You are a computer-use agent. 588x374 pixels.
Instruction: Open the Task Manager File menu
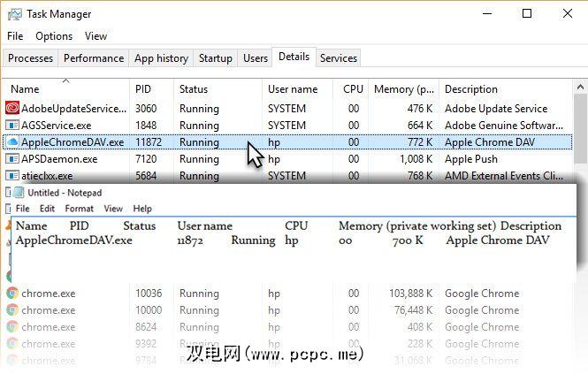click(15, 36)
